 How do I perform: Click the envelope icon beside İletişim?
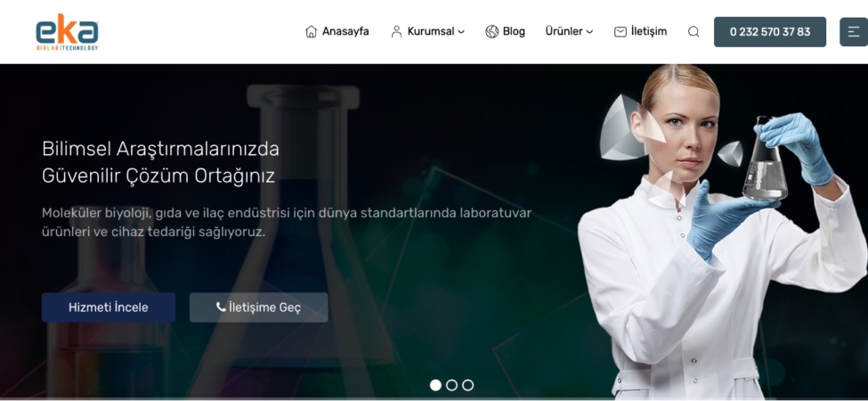click(x=621, y=32)
